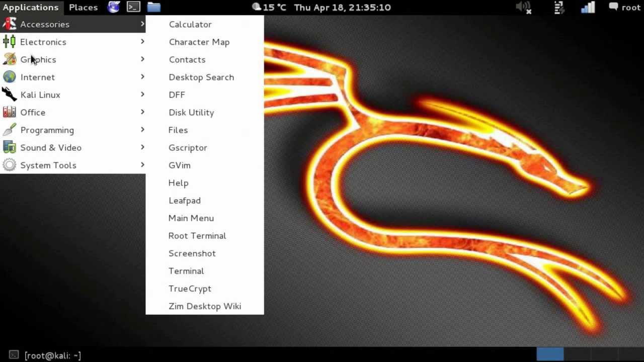Expand the Sound & Video submenu arrow
The width and height of the screenshot is (644, 362).
(x=142, y=147)
